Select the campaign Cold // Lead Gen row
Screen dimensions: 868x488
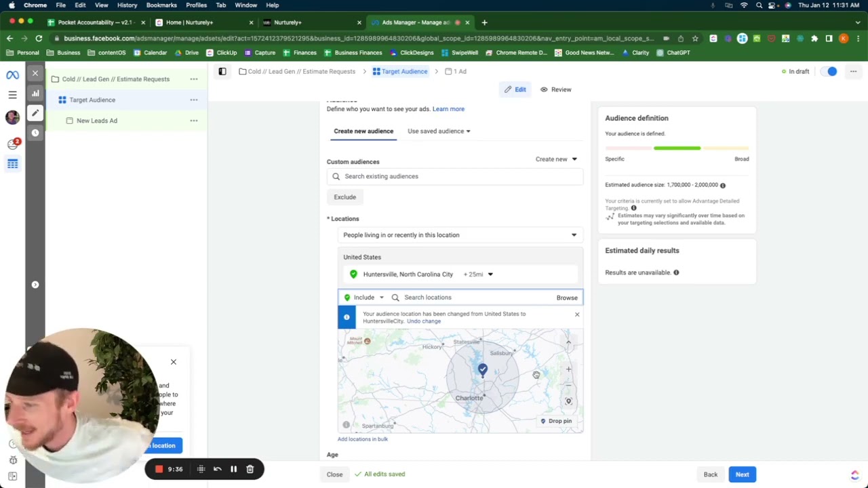pyautogui.click(x=116, y=79)
